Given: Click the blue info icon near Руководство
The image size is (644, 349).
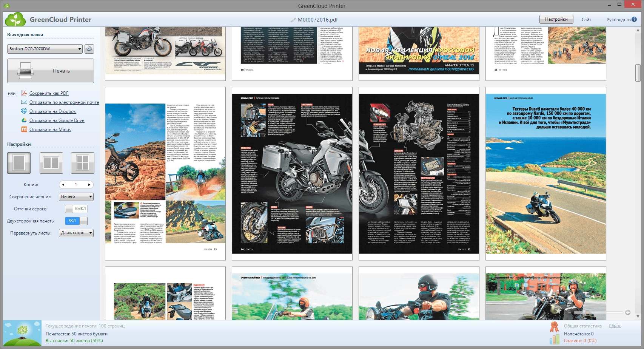Looking at the screenshot, I should coord(634,19).
